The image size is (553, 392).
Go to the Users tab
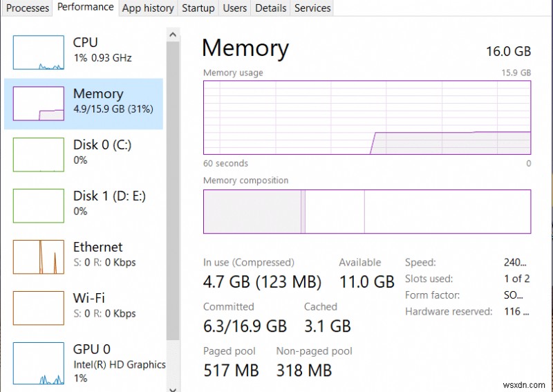coord(235,8)
